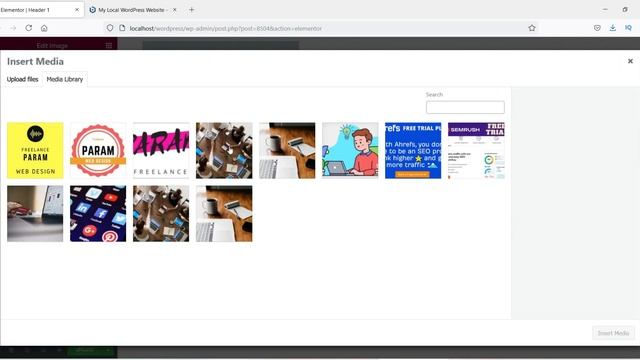
Task: Bookmark this page with the star icon
Action: (531, 28)
